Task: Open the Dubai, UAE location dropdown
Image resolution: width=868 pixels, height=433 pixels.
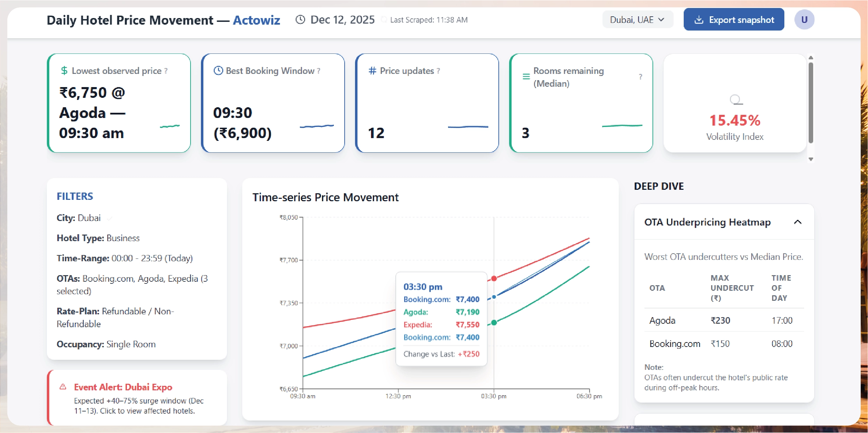Action: (x=638, y=19)
